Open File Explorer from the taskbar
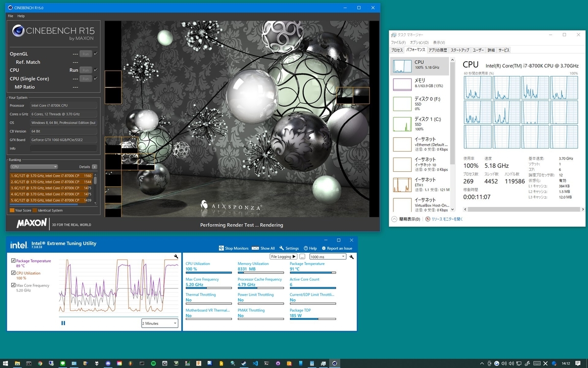 pos(17,364)
